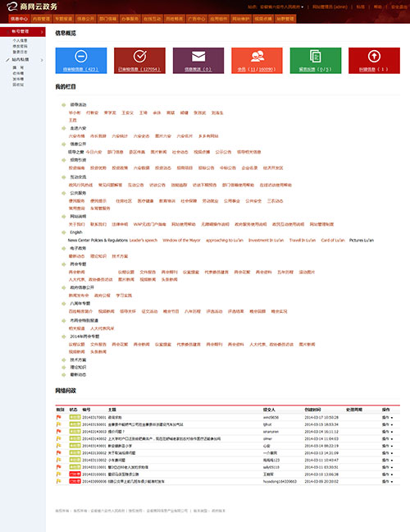Switch to the 信息中心 tab

pyautogui.click(x=19, y=19)
